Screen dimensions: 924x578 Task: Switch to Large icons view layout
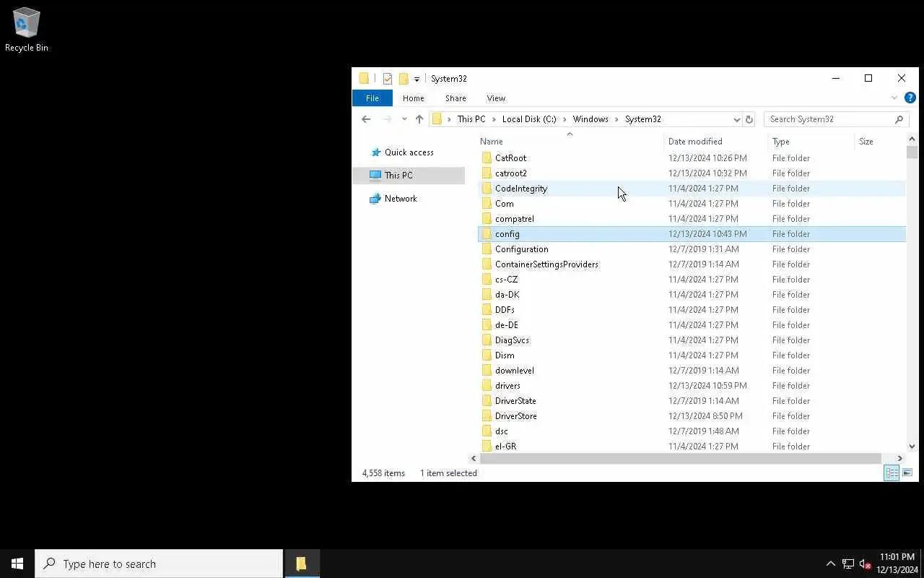[x=907, y=473]
